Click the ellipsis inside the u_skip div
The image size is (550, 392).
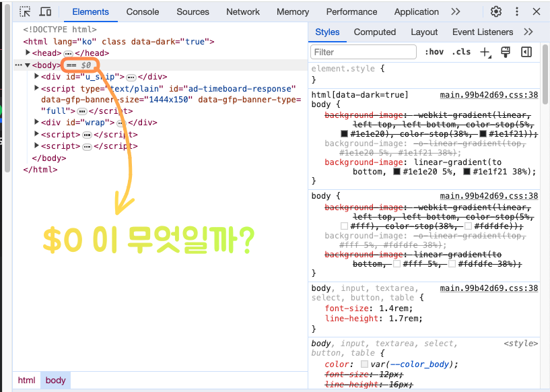point(131,77)
